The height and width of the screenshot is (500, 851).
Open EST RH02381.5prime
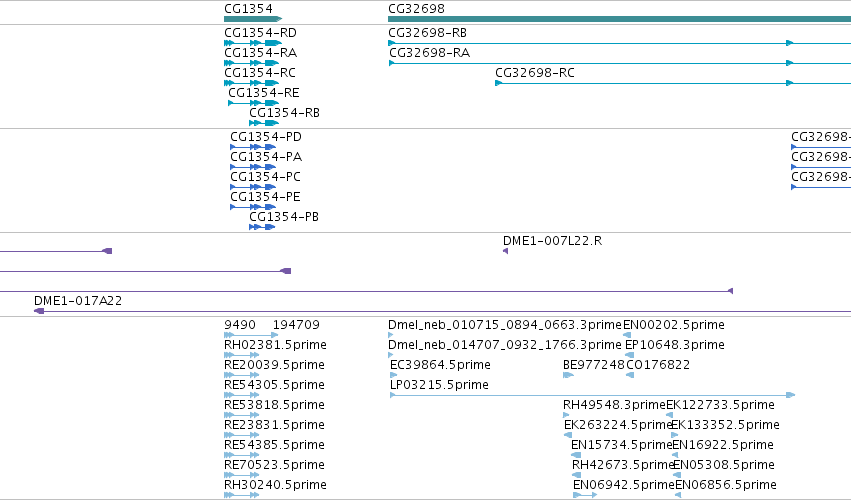275,345
